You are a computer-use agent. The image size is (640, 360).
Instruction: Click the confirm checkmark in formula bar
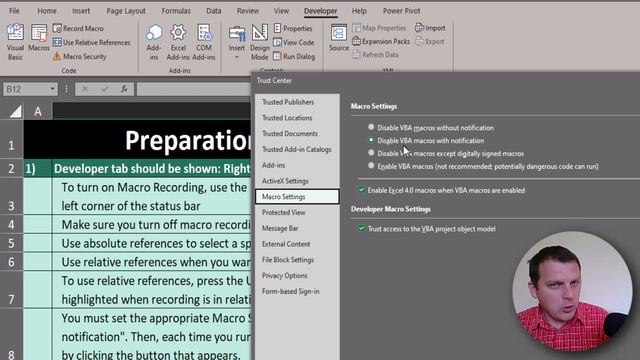click(x=104, y=89)
